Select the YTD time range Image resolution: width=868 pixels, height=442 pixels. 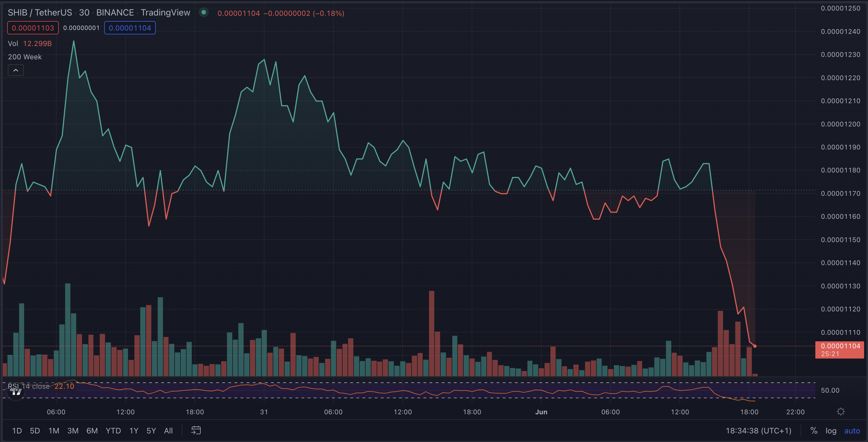pos(113,431)
